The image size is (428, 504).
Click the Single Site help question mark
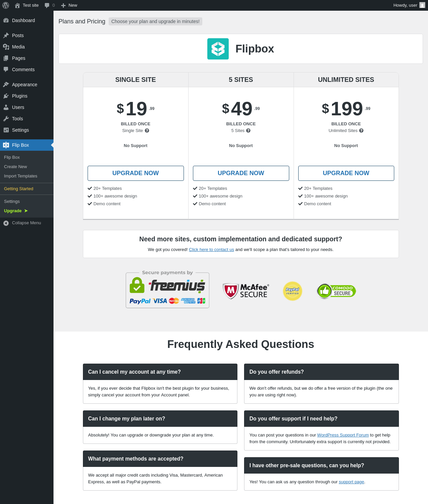point(147,131)
